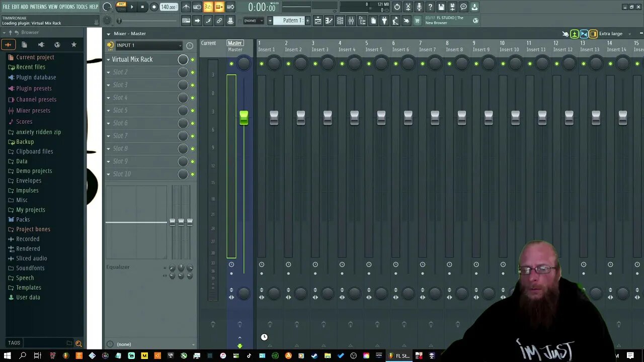Click the Record button
Screen dimensions: 644x362
point(154,7)
